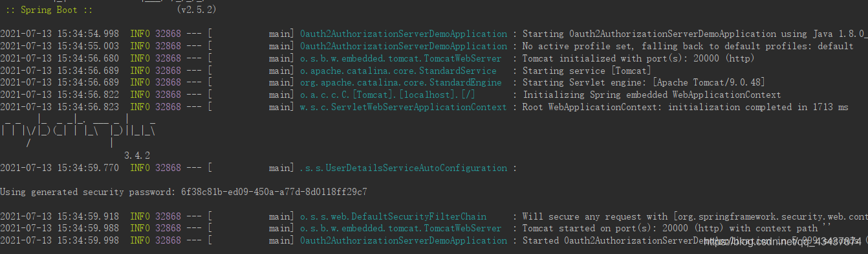The image size is (868, 254).
Task: Click the MyBatis-Plus version number 3.4.2
Action: [x=137, y=156]
